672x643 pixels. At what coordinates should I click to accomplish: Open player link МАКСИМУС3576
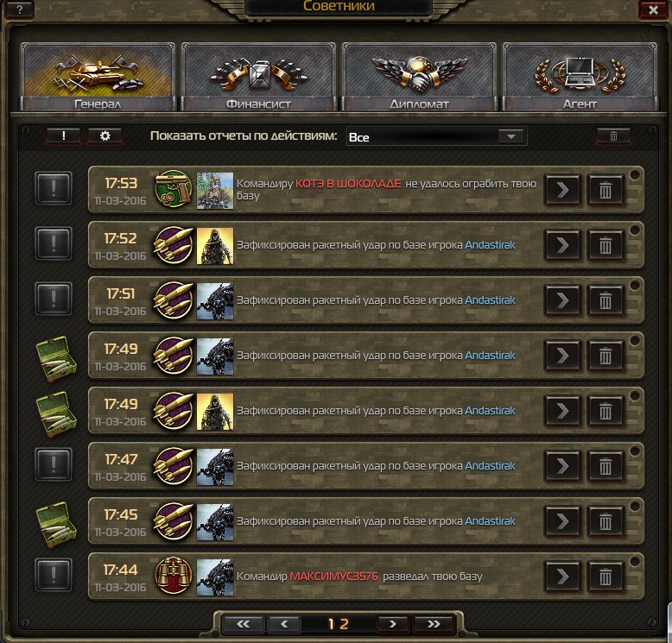(334, 577)
